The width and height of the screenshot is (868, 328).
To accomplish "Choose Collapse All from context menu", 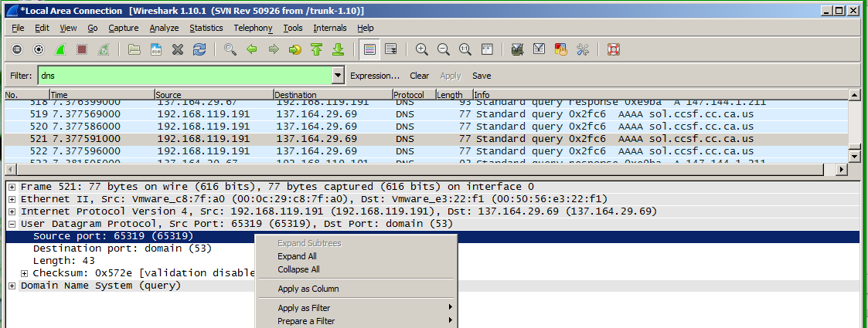I will click(x=356, y=269).
